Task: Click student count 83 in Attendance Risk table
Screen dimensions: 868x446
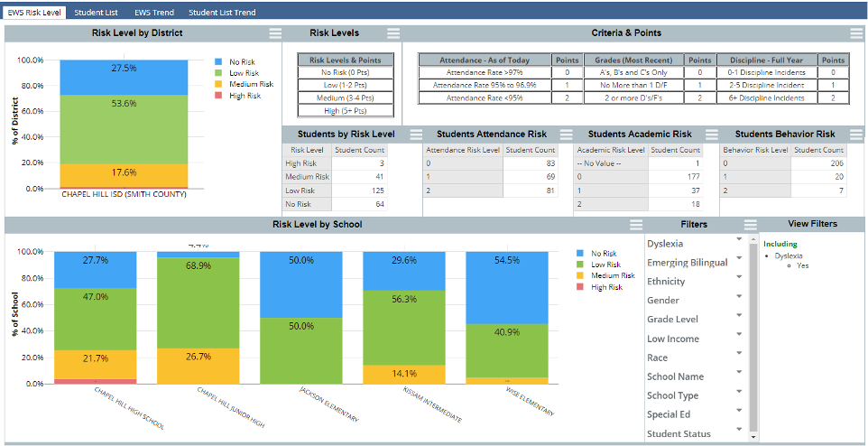Action: [x=531, y=163]
